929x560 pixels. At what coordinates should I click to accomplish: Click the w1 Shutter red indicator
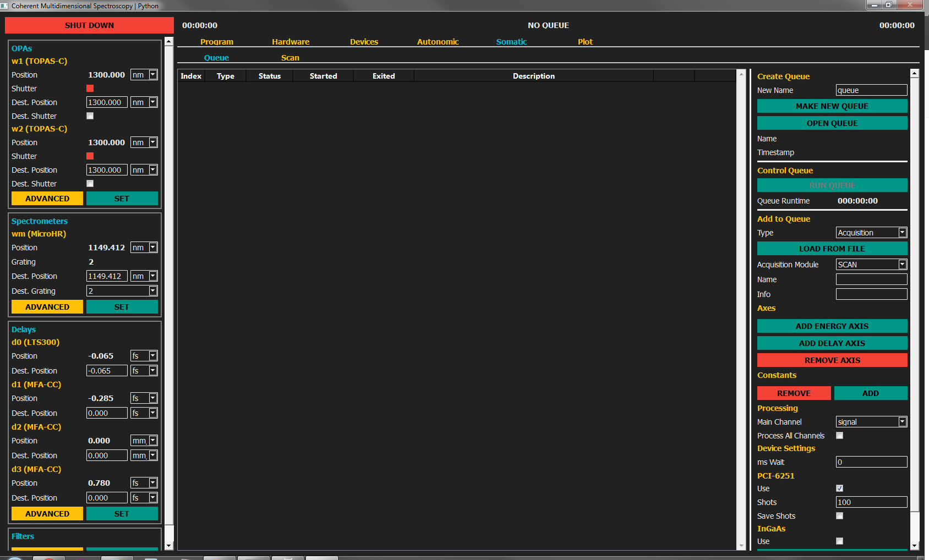[90, 89]
